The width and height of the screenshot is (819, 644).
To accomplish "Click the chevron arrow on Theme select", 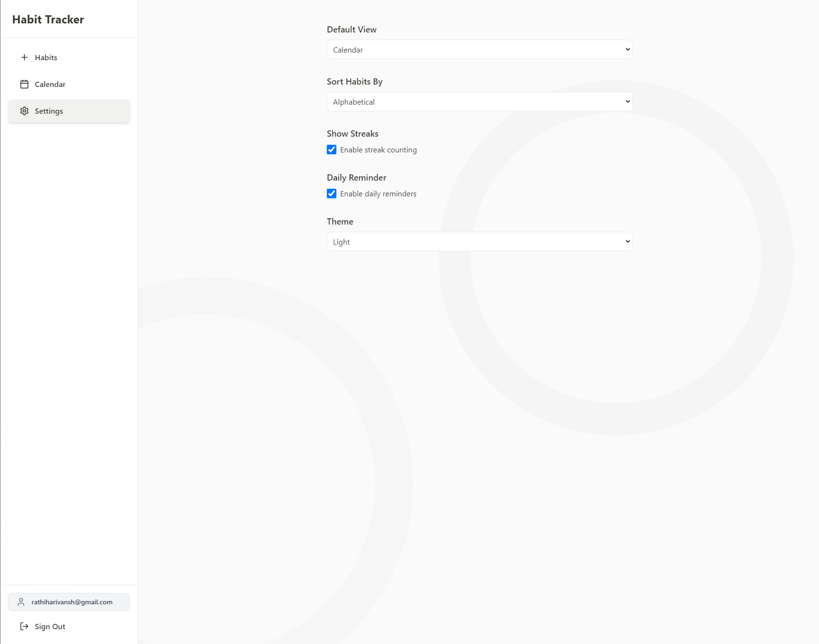I will click(627, 242).
